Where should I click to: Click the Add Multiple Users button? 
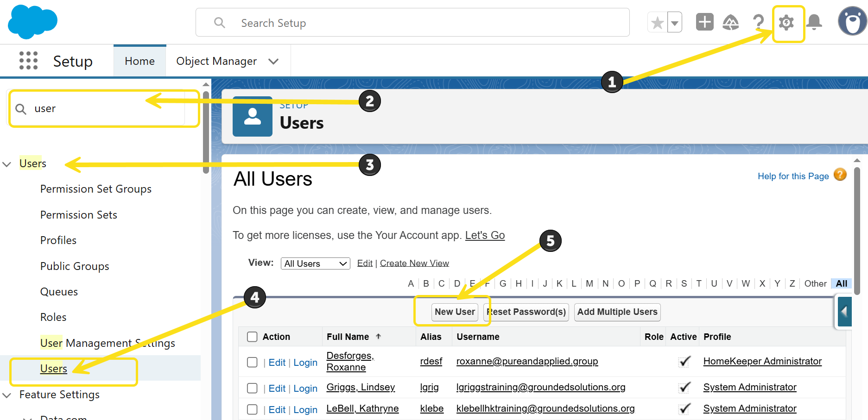[617, 312]
